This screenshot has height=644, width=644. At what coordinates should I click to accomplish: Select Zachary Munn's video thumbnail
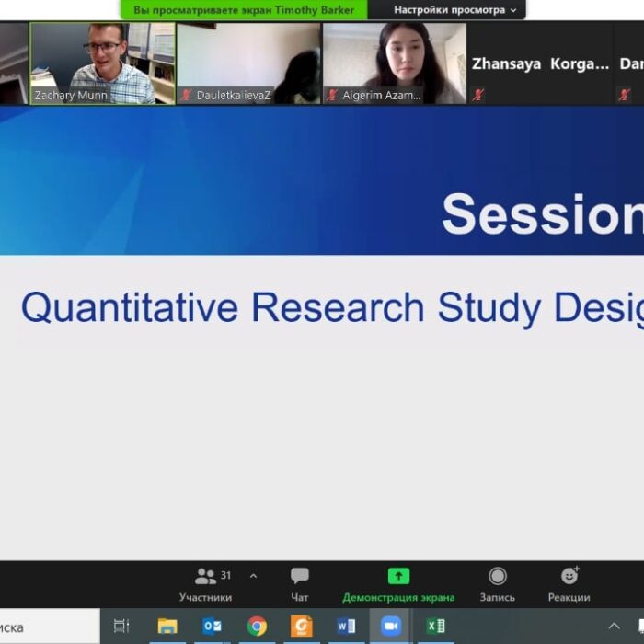102,63
